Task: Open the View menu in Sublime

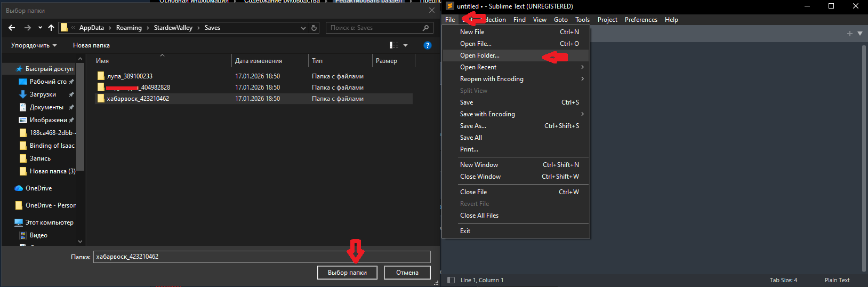Action: 540,20
